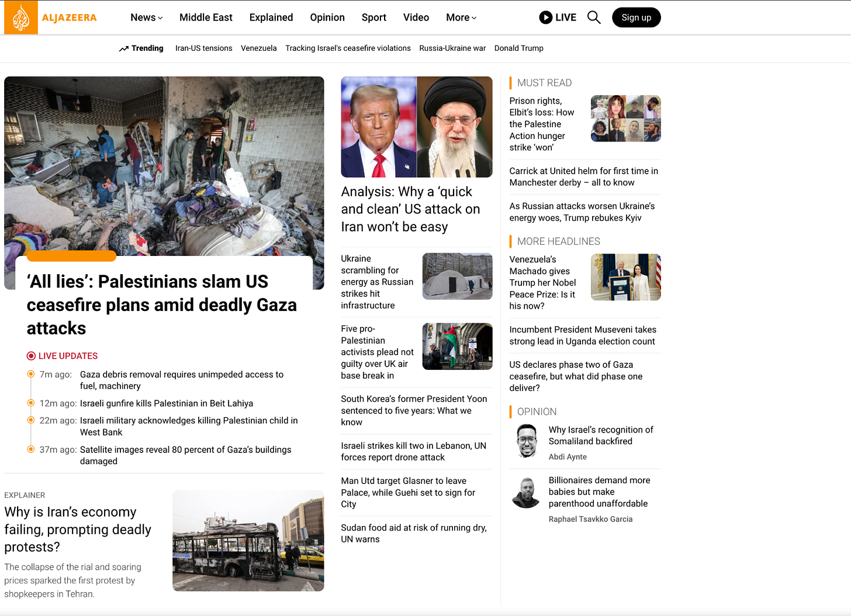
Task: Open US declares phase two Gaza story
Action: click(x=576, y=376)
